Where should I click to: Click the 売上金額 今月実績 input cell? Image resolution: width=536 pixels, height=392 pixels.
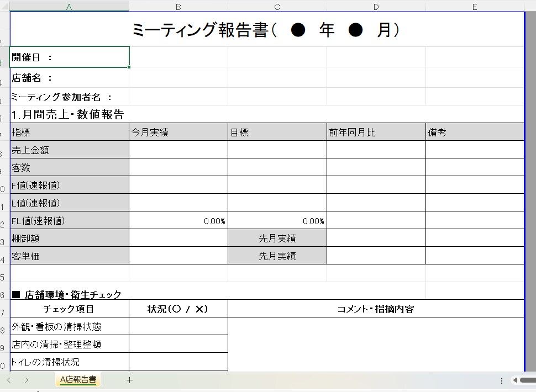pos(178,150)
